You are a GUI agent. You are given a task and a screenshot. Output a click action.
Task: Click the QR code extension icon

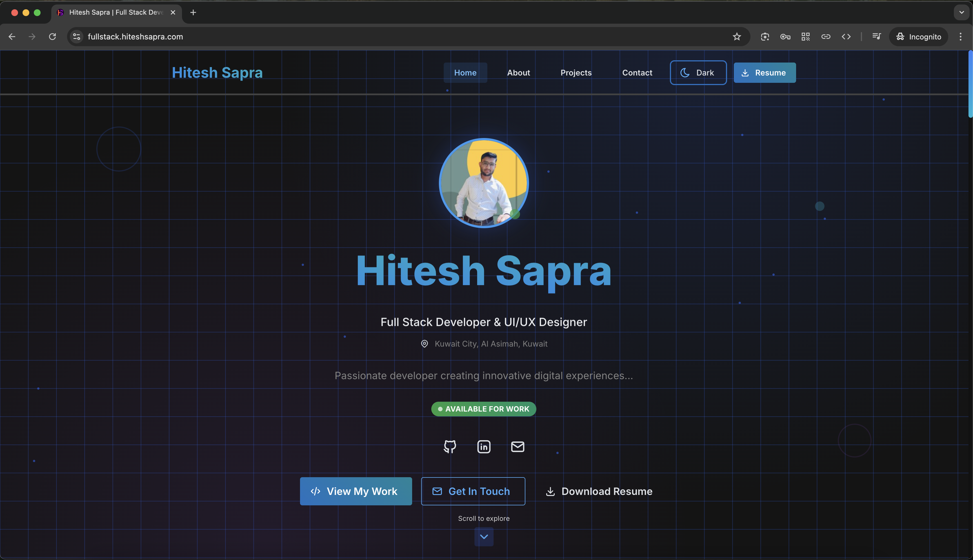point(805,37)
